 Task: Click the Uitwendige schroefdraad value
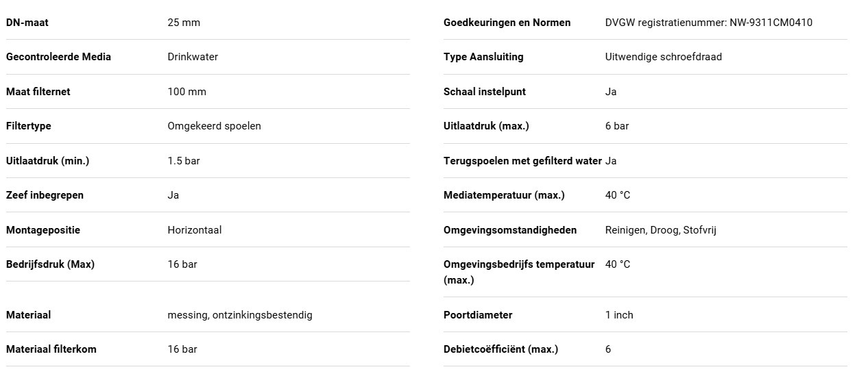664,57
